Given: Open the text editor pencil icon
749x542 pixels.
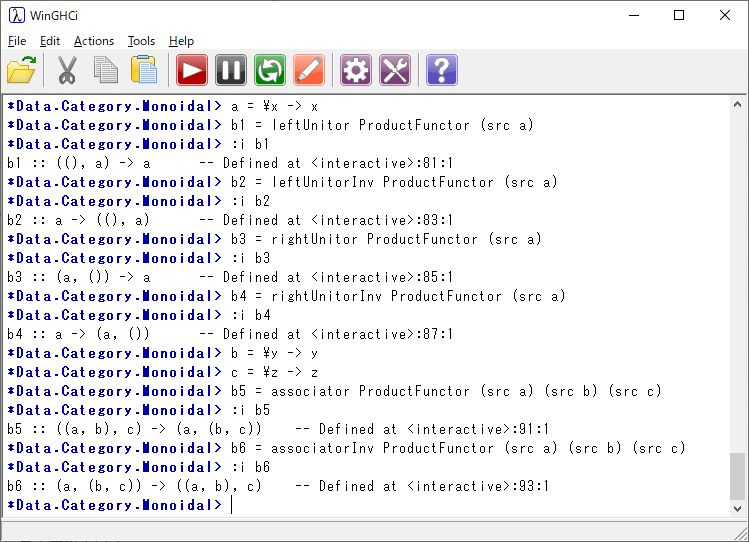Looking at the screenshot, I should (309, 70).
